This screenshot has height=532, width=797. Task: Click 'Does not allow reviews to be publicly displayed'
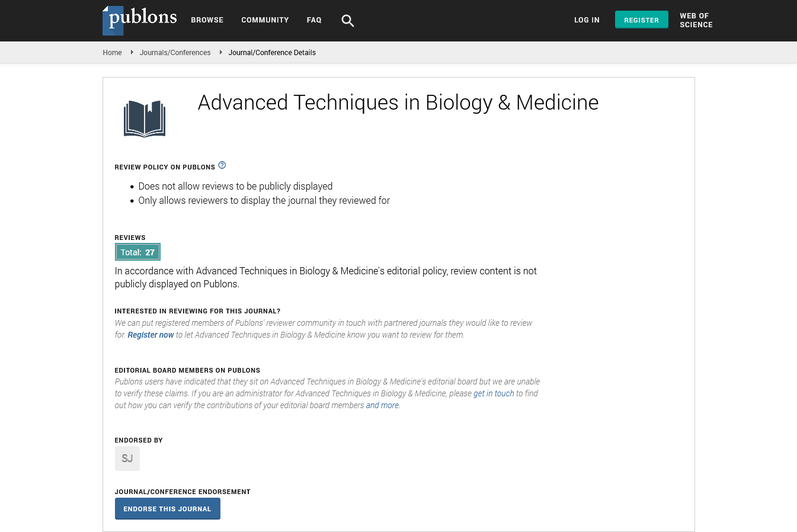235,186
